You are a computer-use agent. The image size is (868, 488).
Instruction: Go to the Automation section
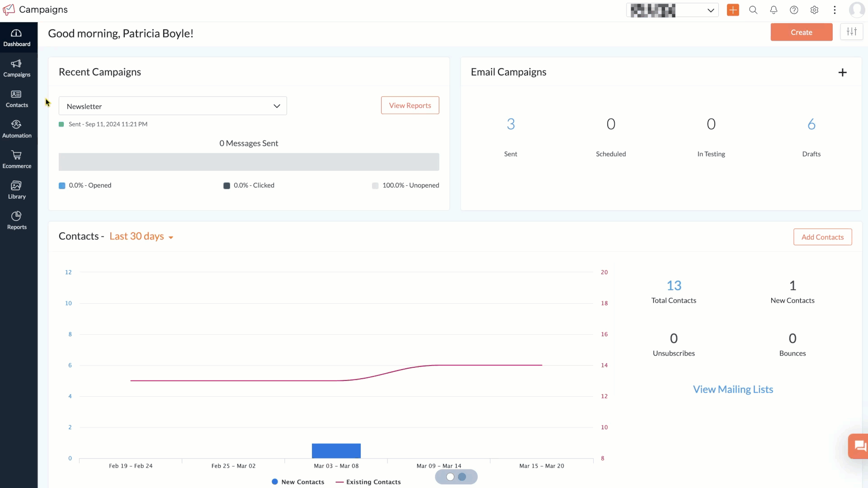pos(17,129)
